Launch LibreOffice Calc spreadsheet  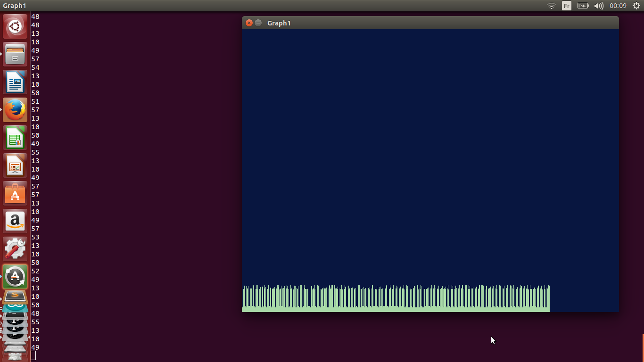[x=15, y=138]
